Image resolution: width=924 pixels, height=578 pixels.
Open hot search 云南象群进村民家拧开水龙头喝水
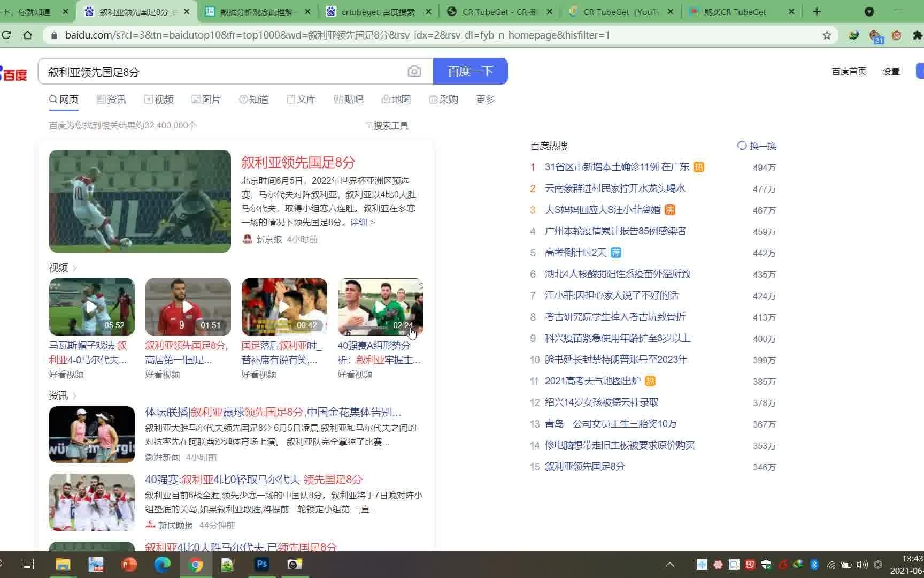tap(615, 188)
